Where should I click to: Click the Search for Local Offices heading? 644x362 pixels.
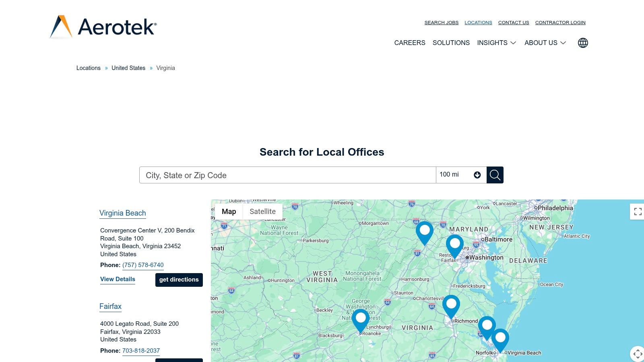(322, 152)
